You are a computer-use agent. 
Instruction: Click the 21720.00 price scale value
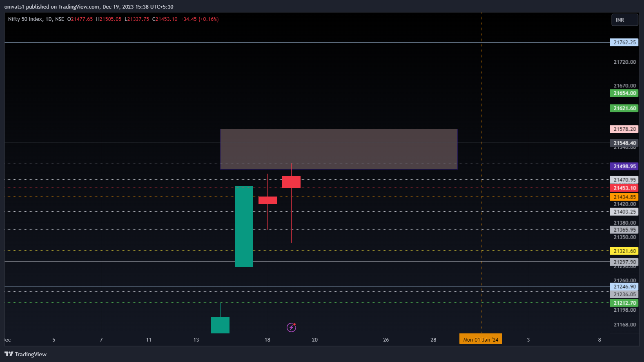click(624, 62)
